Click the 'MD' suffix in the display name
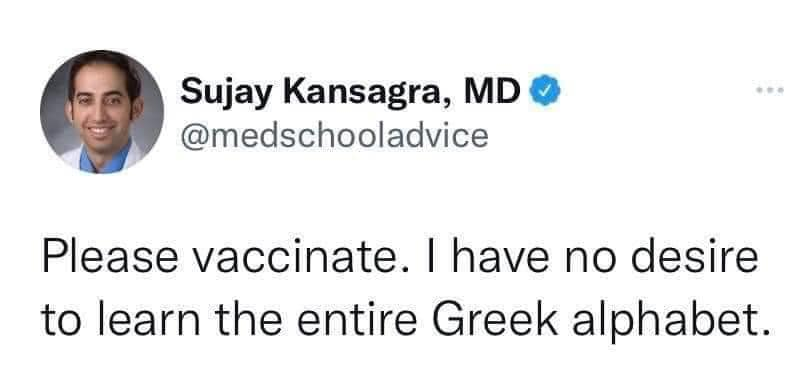 pos(492,92)
